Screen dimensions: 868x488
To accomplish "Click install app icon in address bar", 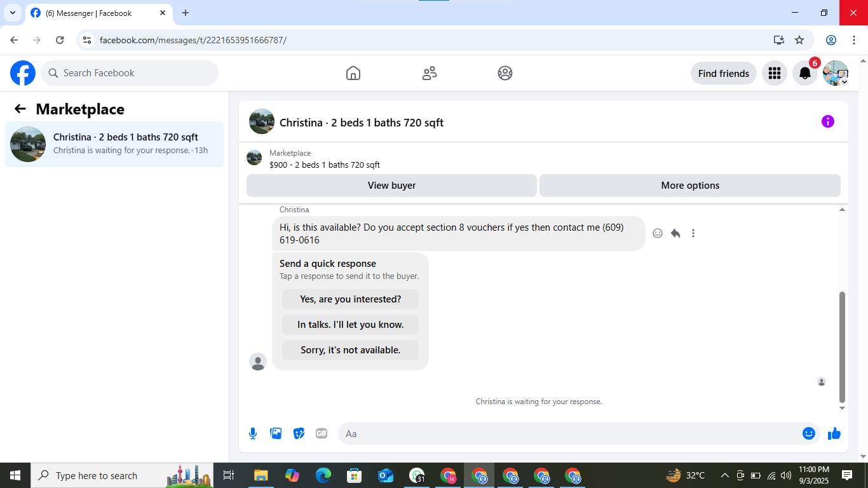I will click(x=779, y=40).
